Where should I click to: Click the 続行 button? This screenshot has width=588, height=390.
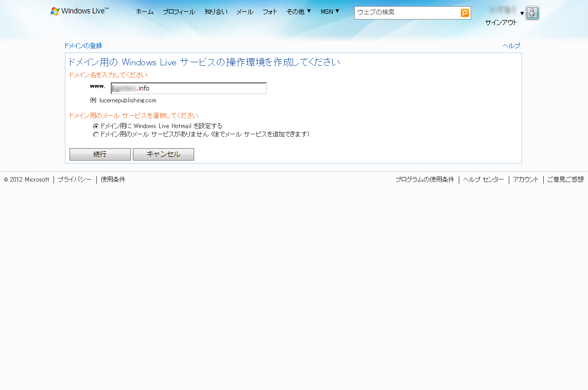(x=100, y=154)
